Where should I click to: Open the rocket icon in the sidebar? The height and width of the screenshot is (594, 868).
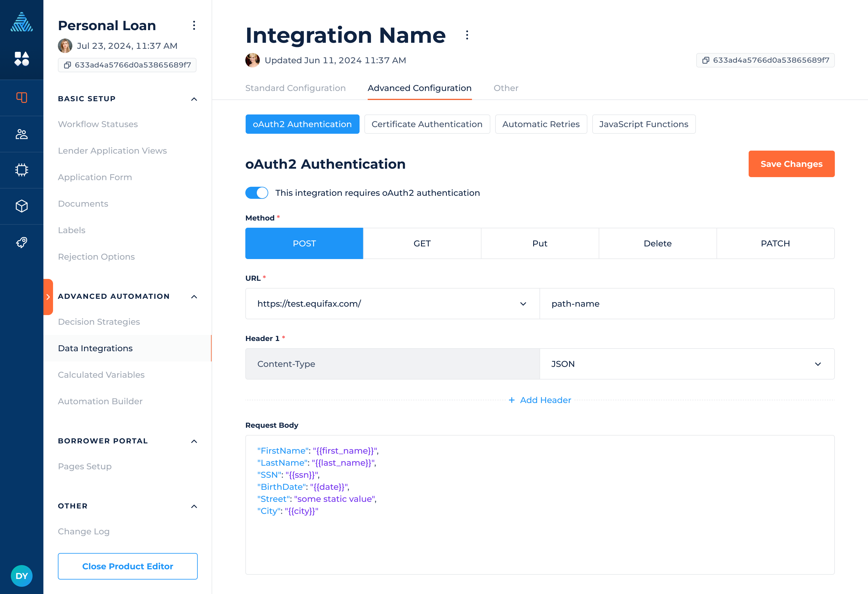(x=22, y=242)
